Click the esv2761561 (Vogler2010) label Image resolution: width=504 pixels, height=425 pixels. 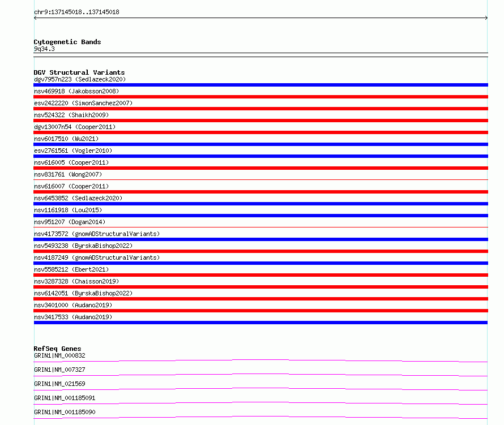point(73,151)
